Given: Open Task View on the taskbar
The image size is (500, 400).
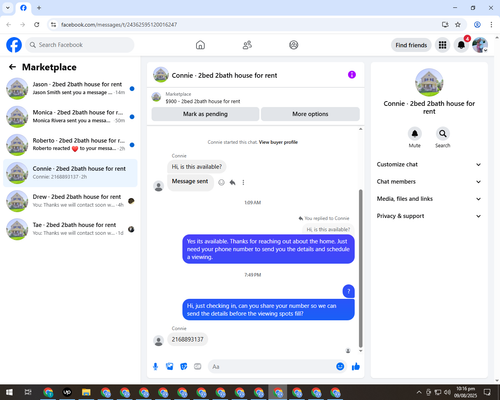Looking at the screenshot, I should point(28,392).
